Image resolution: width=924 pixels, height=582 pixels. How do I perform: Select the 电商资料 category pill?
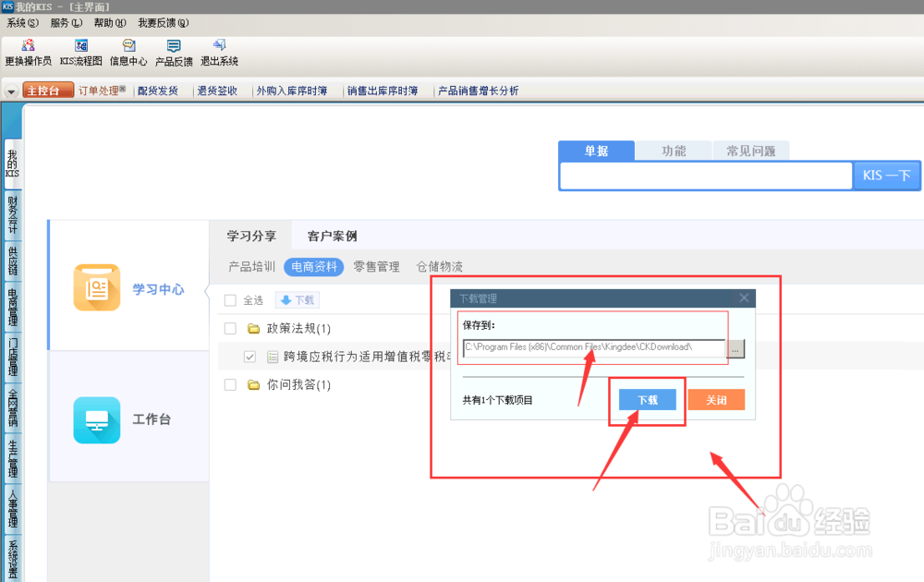pos(313,267)
